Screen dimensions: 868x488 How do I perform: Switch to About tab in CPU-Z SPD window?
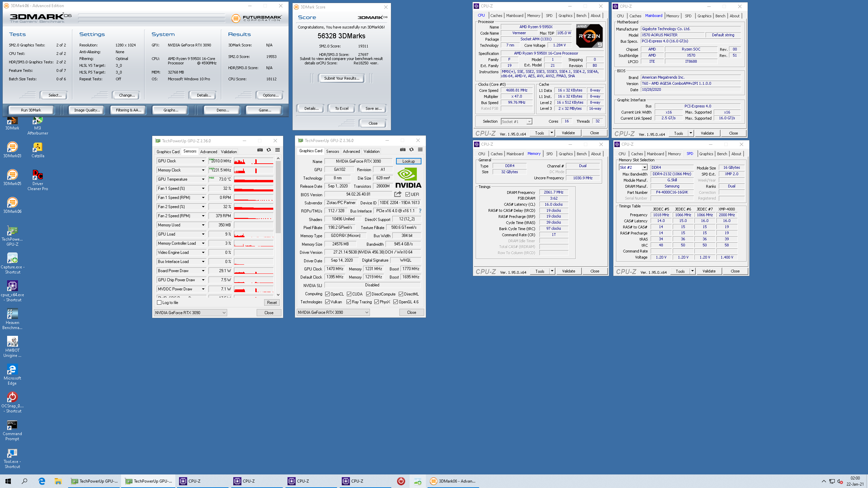click(736, 154)
